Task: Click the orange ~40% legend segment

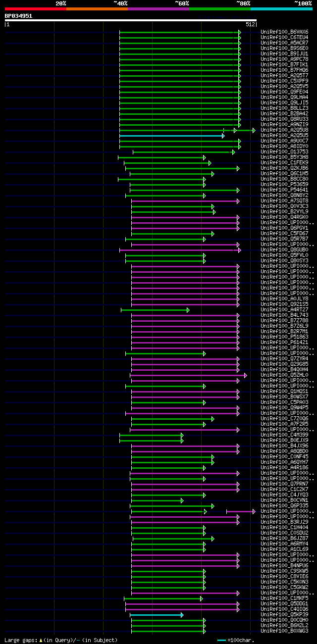Action: [x=97, y=8]
